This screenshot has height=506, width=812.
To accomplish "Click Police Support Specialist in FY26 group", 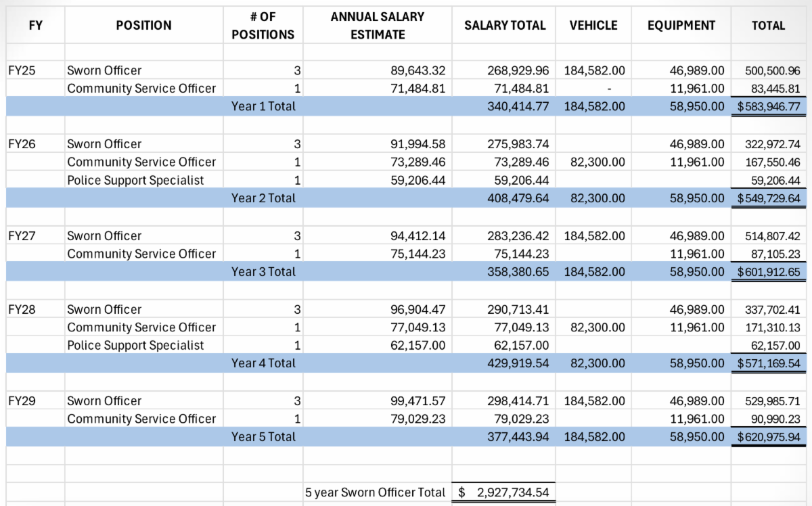I will tap(135, 180).
